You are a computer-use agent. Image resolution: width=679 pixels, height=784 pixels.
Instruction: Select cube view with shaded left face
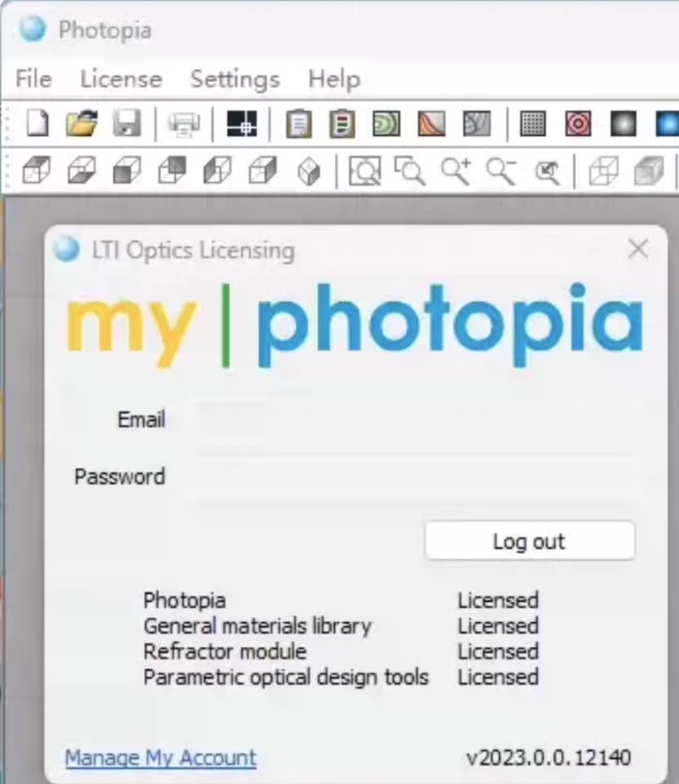[x=217, y=171]
